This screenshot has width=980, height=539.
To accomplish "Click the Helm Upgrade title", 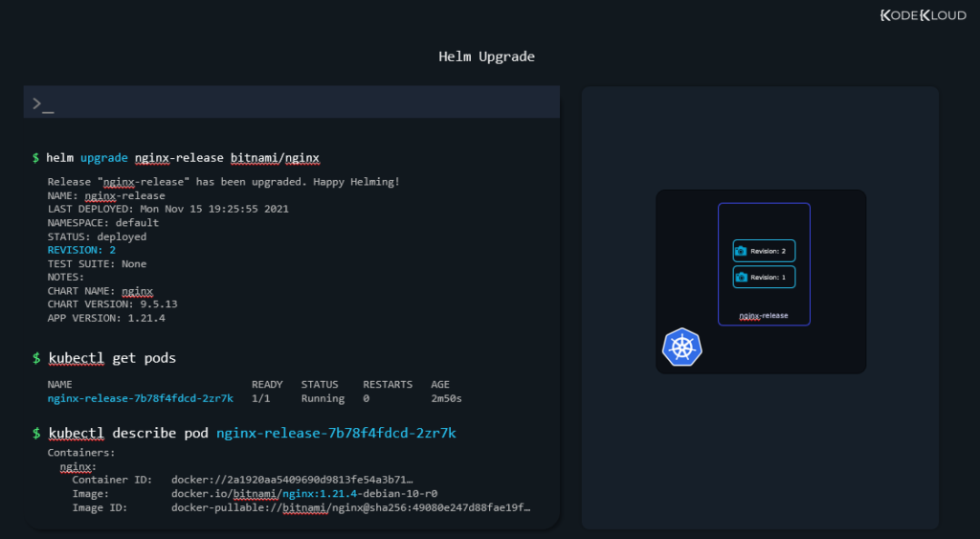I will point(486,56).
